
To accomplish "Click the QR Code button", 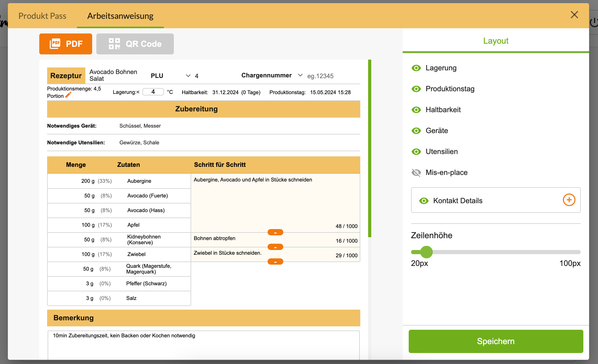I will (x=135, y=44).
